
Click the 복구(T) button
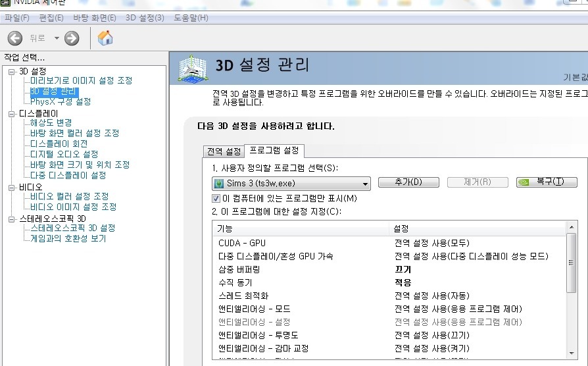(547, 182)
